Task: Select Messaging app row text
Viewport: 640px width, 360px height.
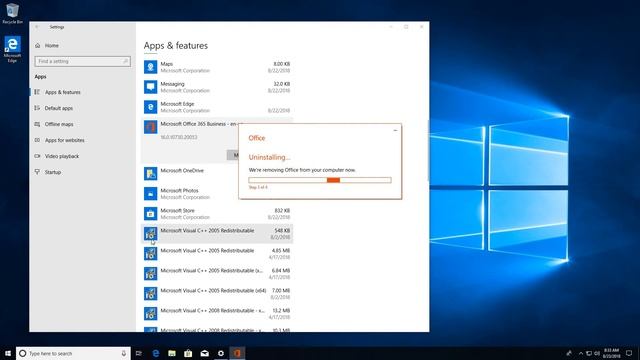Action: tap(172, 84)
